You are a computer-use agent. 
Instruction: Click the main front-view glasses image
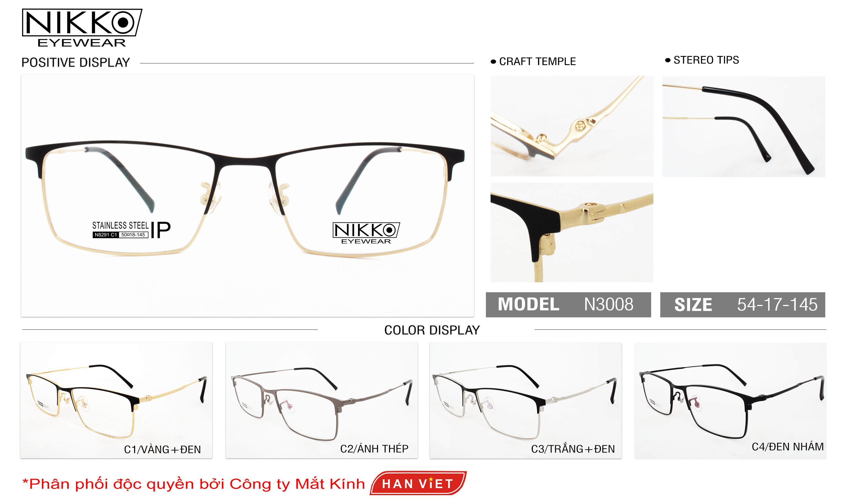[x=247, y=196]
